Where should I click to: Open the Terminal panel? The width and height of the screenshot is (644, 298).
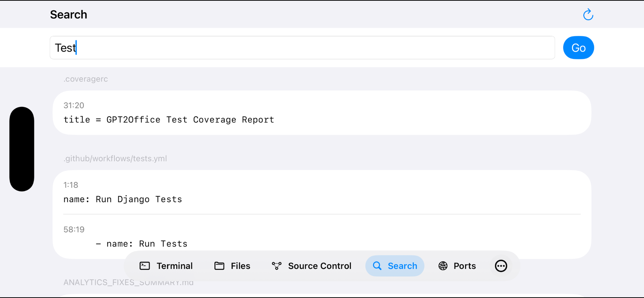166,266
